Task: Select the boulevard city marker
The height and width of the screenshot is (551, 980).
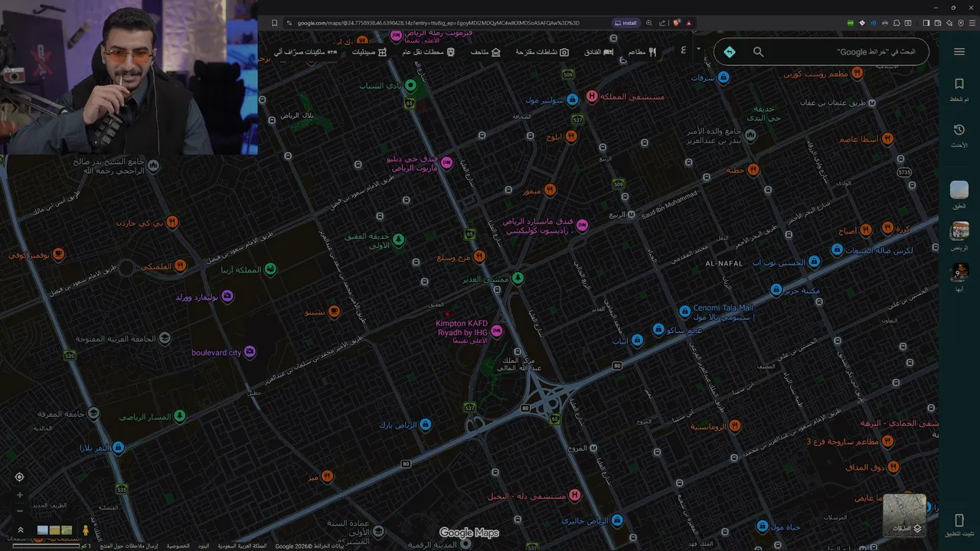Action: [250, 352]
